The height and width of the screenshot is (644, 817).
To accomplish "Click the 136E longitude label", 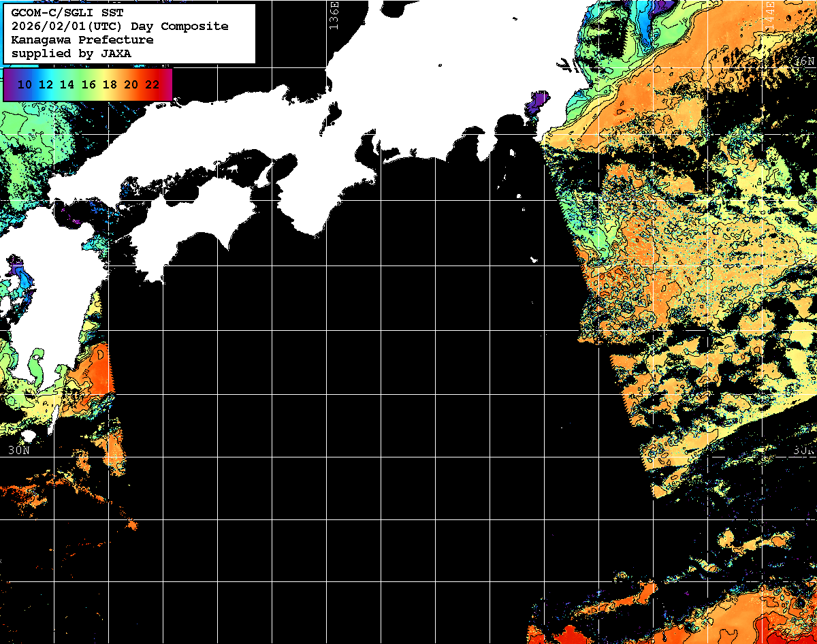I will [334, 15].
